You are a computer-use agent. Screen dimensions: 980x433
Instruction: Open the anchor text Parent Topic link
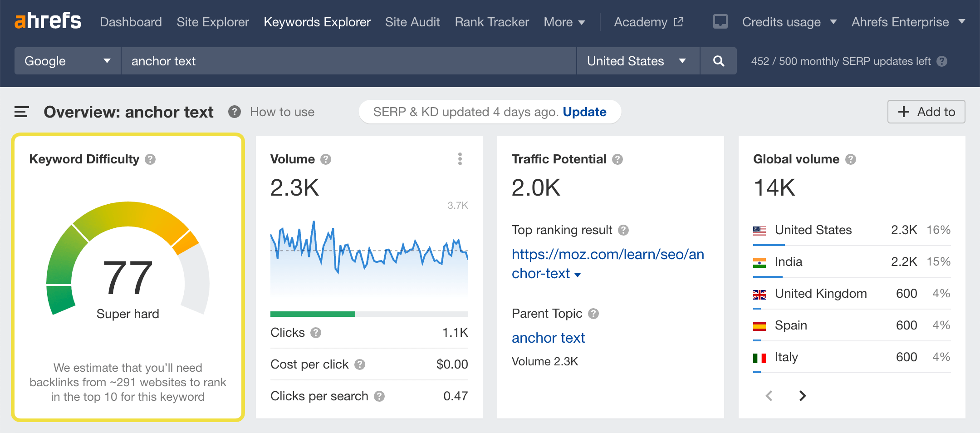pos(548,338)
